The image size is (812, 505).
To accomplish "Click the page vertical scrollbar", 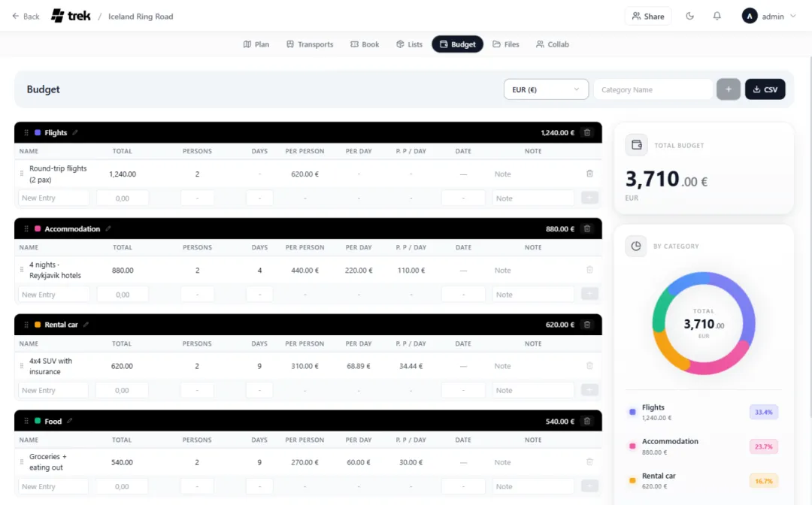I will pos(810,235).
